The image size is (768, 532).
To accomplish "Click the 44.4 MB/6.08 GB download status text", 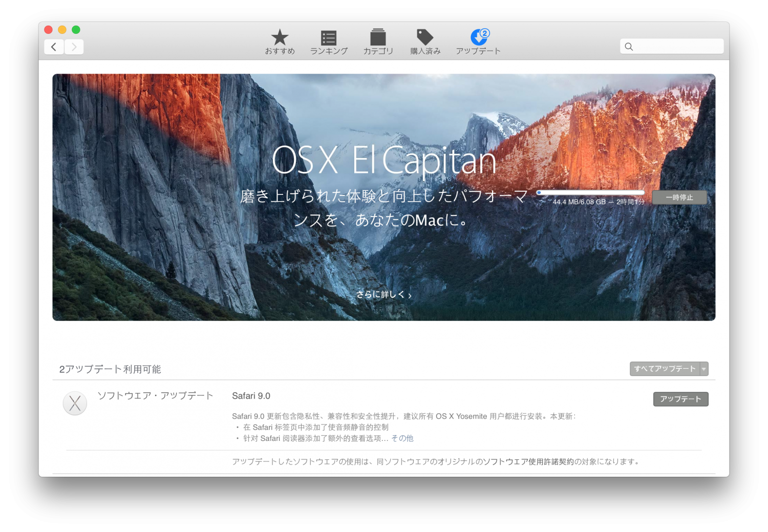I will [599, 202].
